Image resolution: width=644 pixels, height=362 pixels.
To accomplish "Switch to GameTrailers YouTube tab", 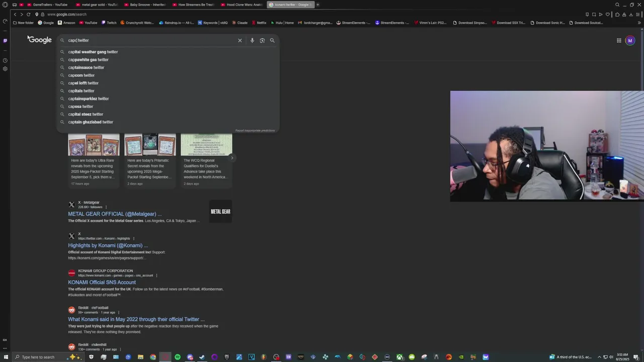I will pos(46,5).
